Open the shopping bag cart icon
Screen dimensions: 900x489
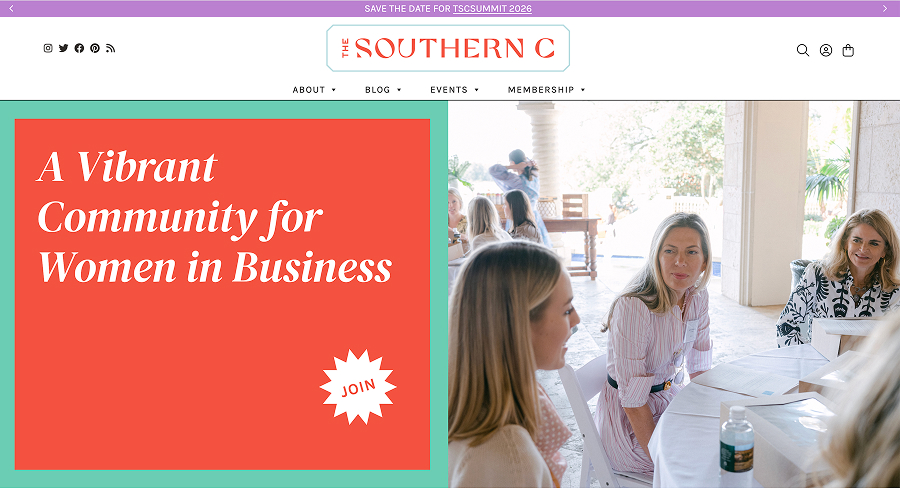(x=848, y=51)
